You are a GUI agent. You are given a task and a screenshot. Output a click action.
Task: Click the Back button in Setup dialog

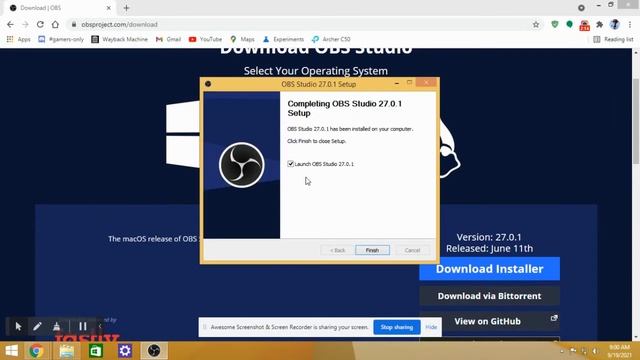[338, 250]
